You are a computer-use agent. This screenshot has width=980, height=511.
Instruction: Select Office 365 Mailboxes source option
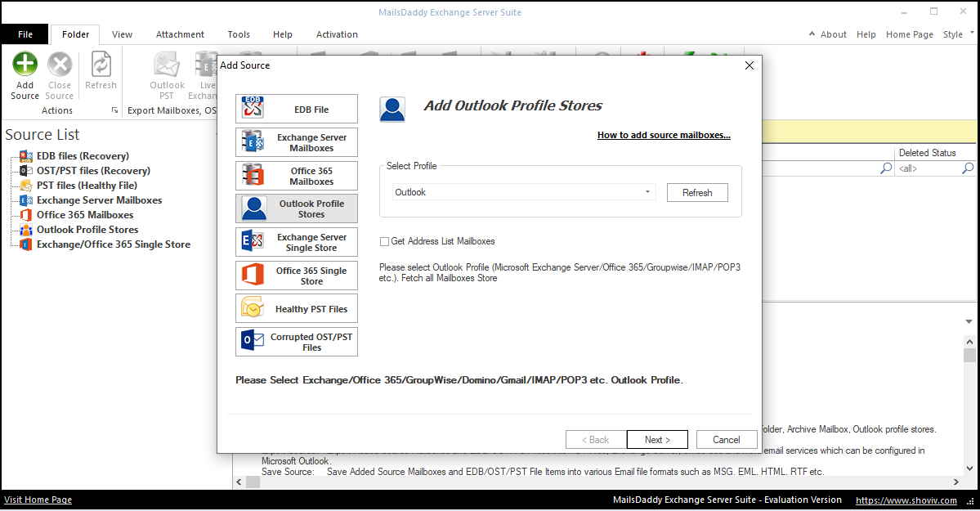(296, 176)
